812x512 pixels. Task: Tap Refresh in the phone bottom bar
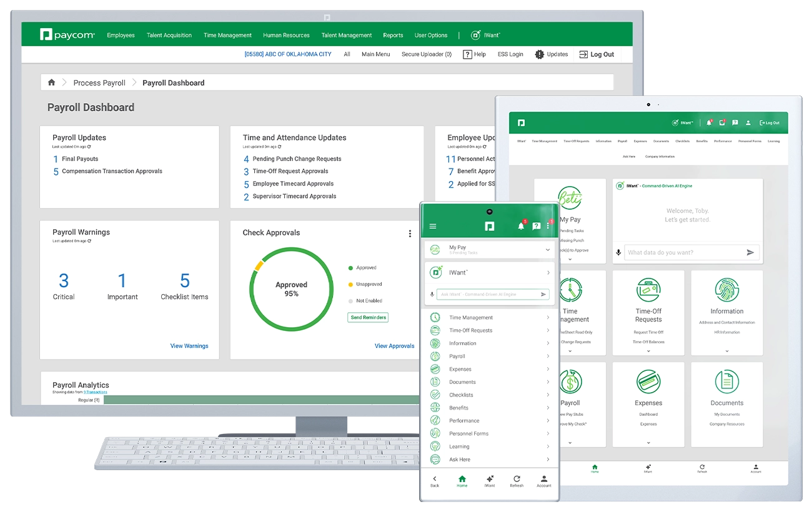pyautogui.click(x=517, y=481)
